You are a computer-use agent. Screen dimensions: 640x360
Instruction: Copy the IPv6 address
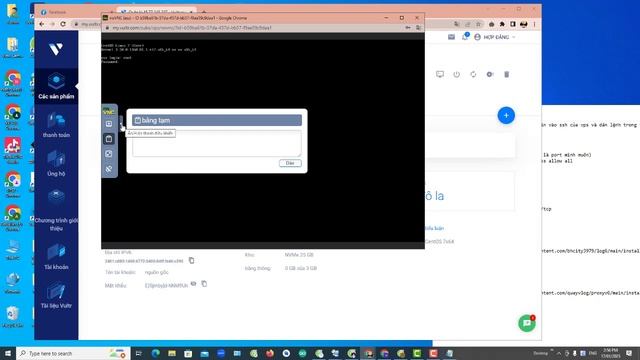coord(191,260)
